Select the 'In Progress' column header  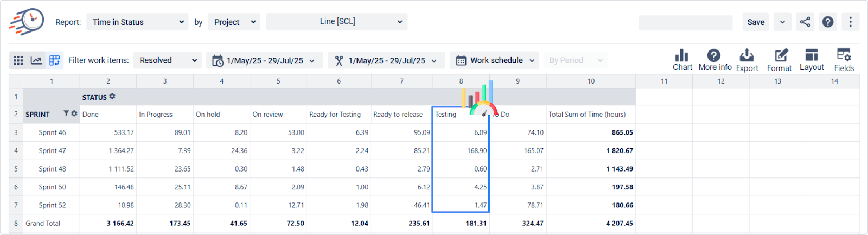165,114
